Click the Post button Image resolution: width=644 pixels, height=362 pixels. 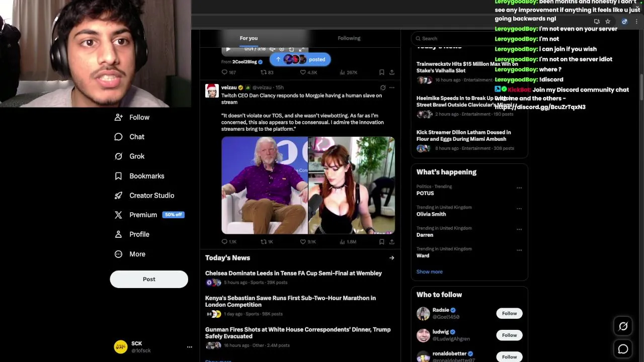point(149,279)
